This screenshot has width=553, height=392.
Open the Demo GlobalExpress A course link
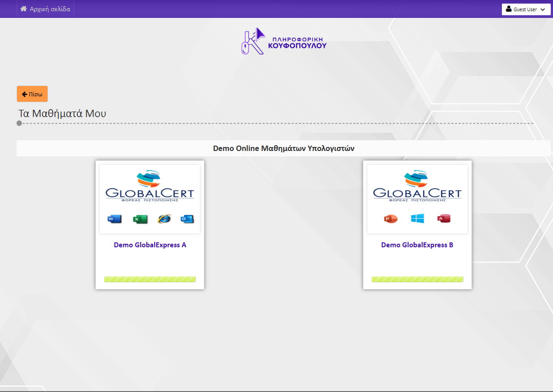150,245
